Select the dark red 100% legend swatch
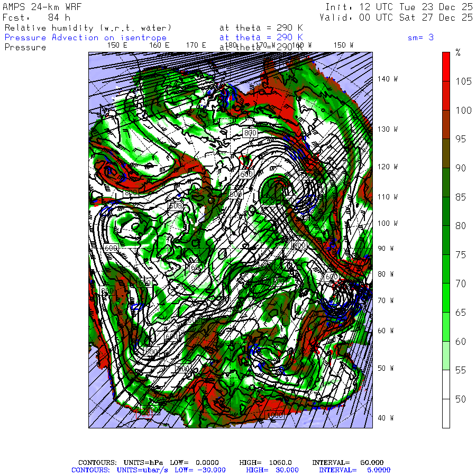The image size is (476, 476). tap(446, 96)
